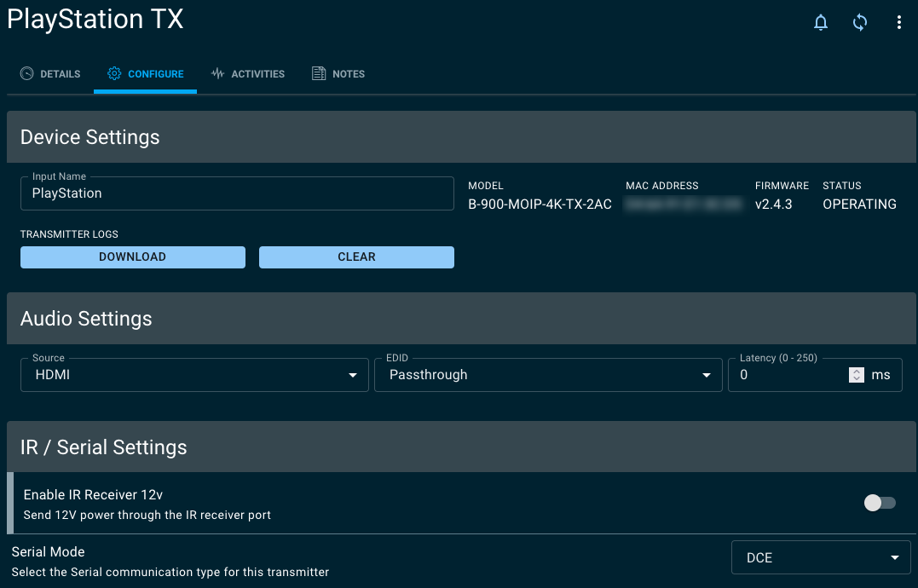Click the Activities waveform icon
Viewport: 918px width, 588px height.
point(217,74)
